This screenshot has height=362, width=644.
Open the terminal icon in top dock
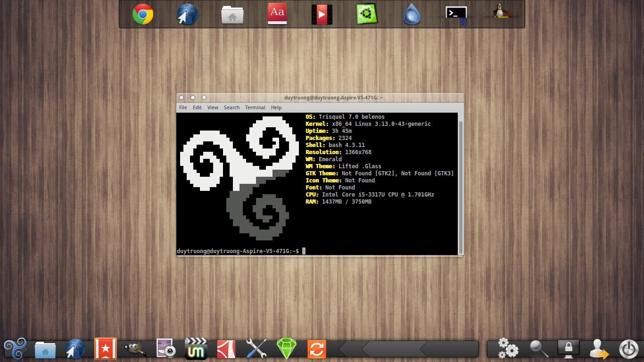click(456, 16)
